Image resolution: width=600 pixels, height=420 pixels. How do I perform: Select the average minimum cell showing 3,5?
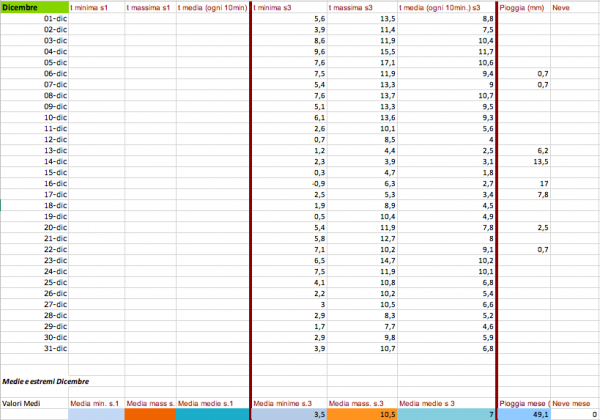click(x=289, y=414)
